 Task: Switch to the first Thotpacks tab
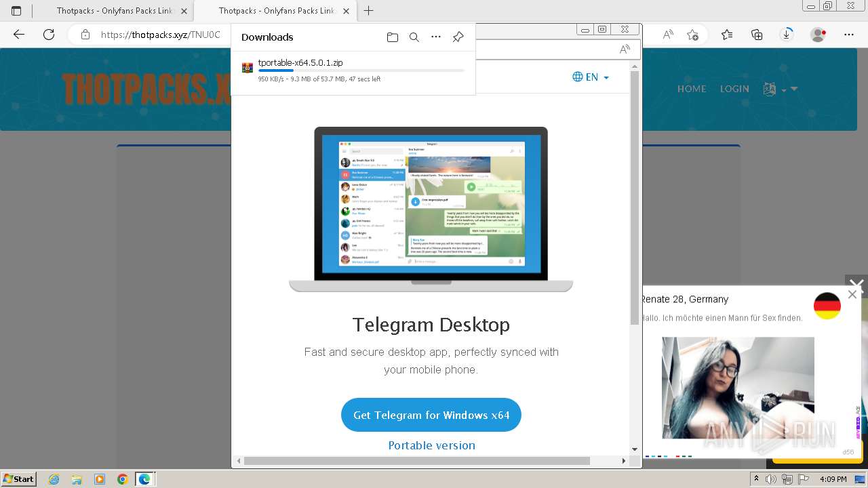point(113,11)
